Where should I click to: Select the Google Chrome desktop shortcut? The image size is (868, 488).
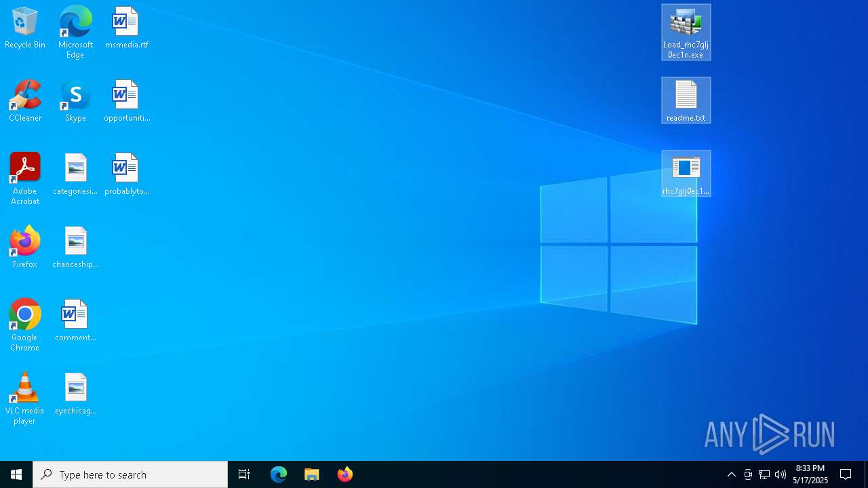[x=25, y=325]
